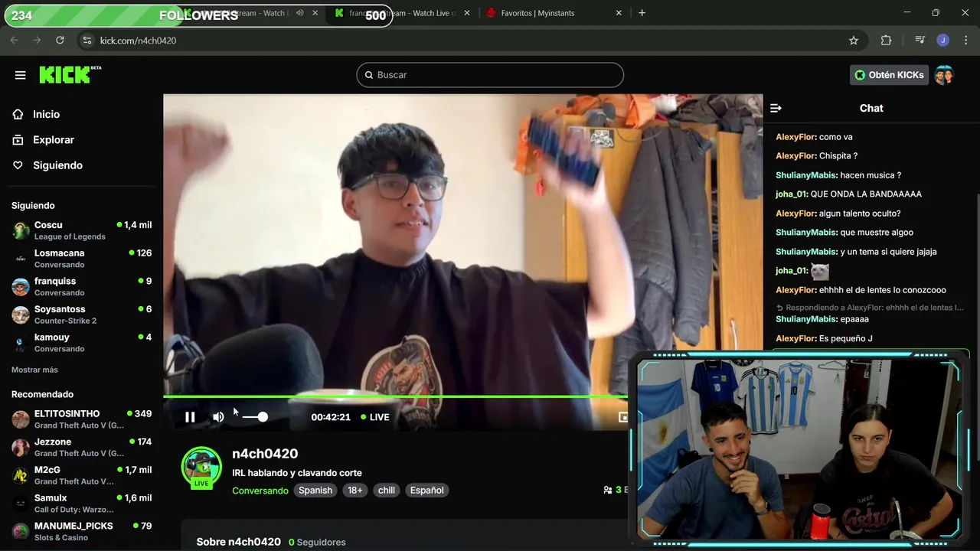The height and width of the screenshot is (551, 980).
Task: Click the n4ch0420 channel name
Action: click(x=265, y=454)
